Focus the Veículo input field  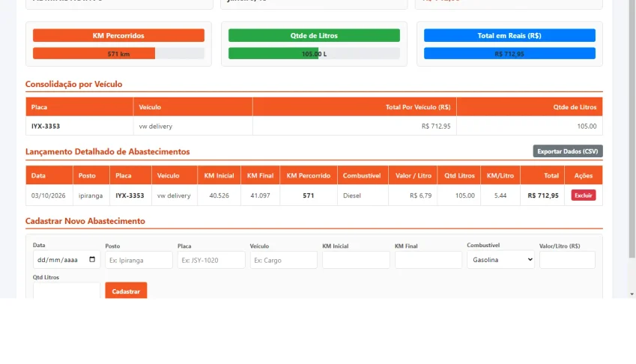tap(283, 260)
